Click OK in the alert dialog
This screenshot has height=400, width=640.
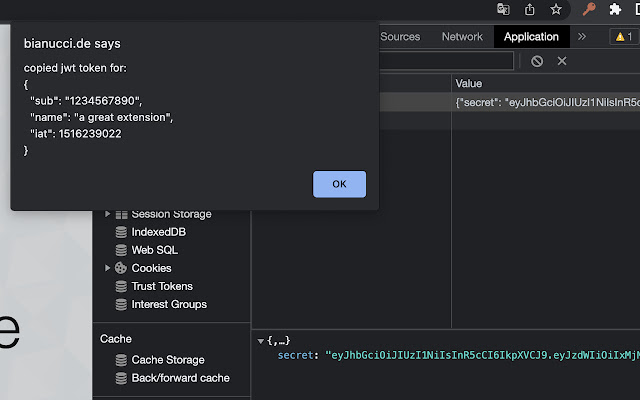339,184
